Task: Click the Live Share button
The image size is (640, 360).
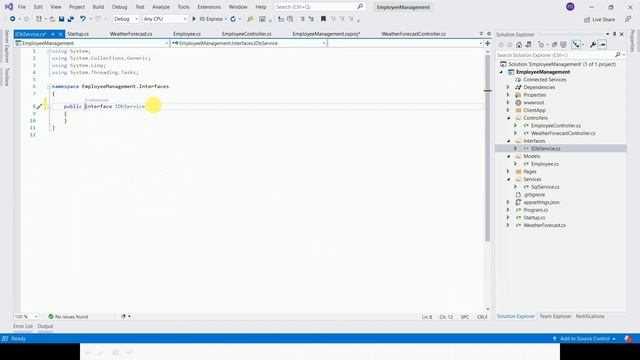Action: tap(600, 19)
